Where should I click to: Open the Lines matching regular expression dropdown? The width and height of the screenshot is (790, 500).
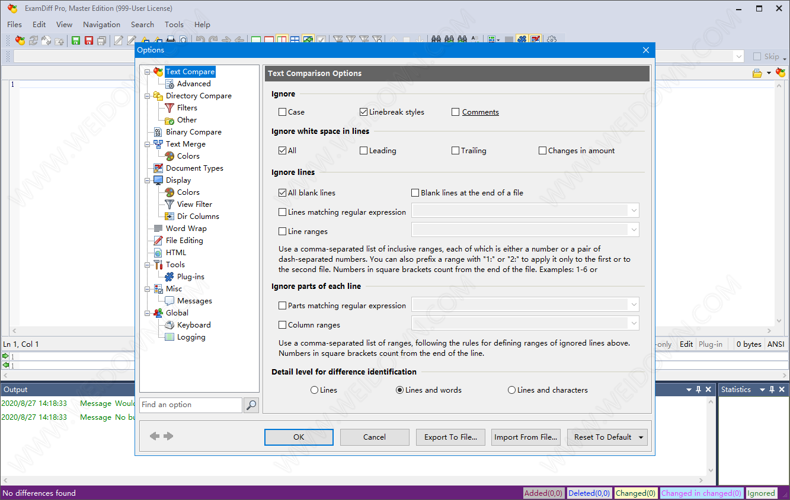click(634, 211)
